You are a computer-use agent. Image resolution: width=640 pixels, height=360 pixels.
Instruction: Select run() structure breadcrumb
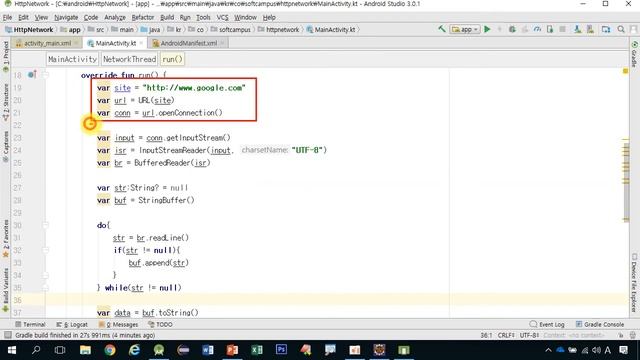point(172,60)
